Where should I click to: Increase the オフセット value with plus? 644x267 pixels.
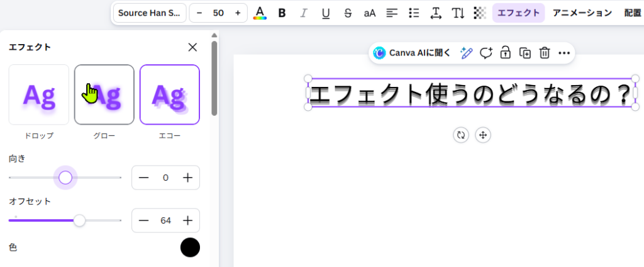(187, 220)
